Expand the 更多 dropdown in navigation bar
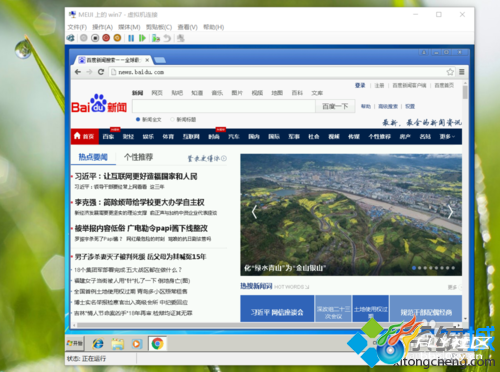The width and height of the screenshot is (500, 372). point(447,136)
